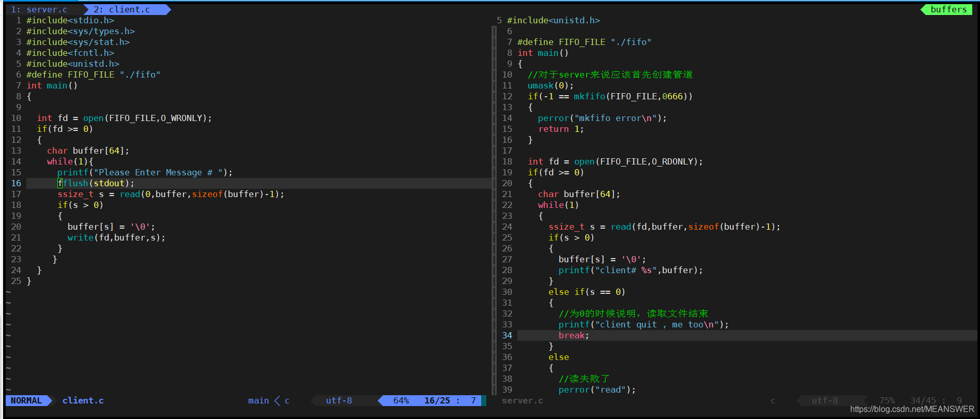Screen dimensions: 980x419
Task: Click '#include<fcntl.h>' line
Action: point(70,53)
